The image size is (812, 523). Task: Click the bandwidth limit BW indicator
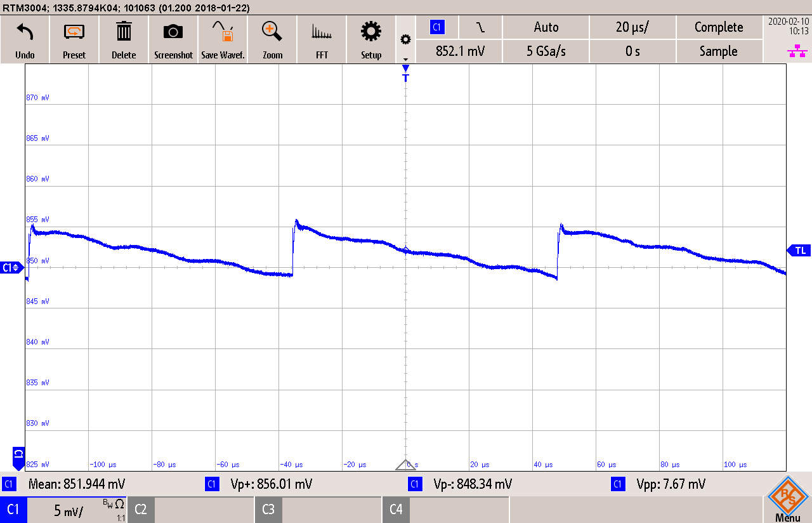pyautogui.click(x=109, y=503)
